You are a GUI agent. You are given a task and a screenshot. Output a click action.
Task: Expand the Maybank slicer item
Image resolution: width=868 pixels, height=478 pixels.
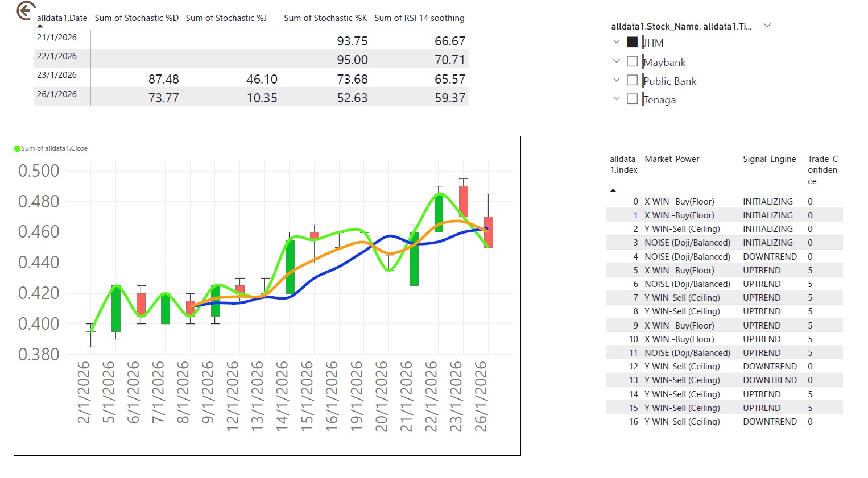(616, 61)
